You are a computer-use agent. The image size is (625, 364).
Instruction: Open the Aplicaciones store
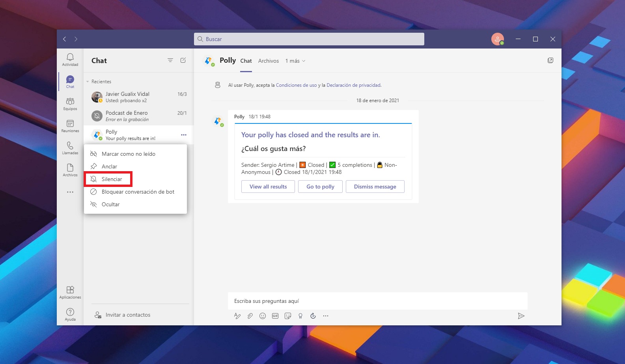pos(70,293)
